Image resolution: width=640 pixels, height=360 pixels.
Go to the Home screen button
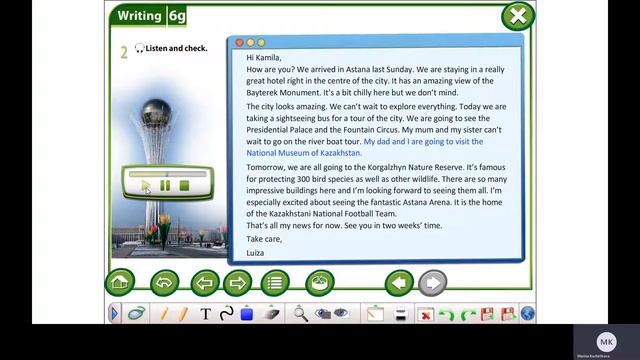click(x=120, y=282)
